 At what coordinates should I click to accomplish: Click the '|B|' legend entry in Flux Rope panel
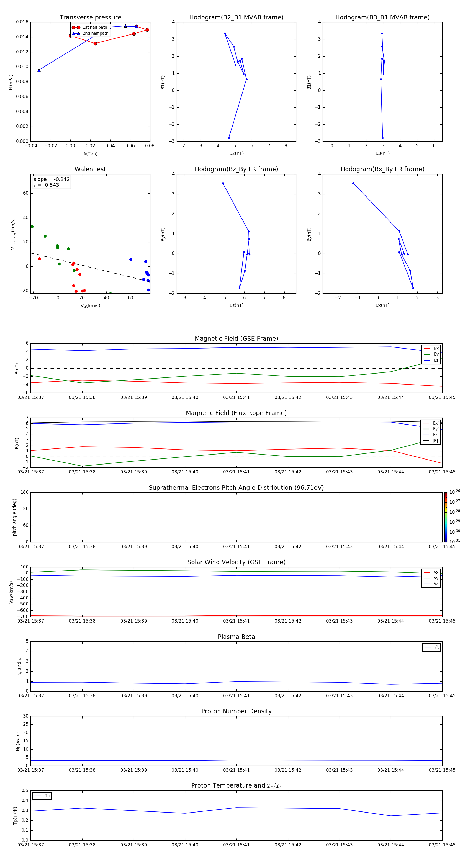click(431, 441)
